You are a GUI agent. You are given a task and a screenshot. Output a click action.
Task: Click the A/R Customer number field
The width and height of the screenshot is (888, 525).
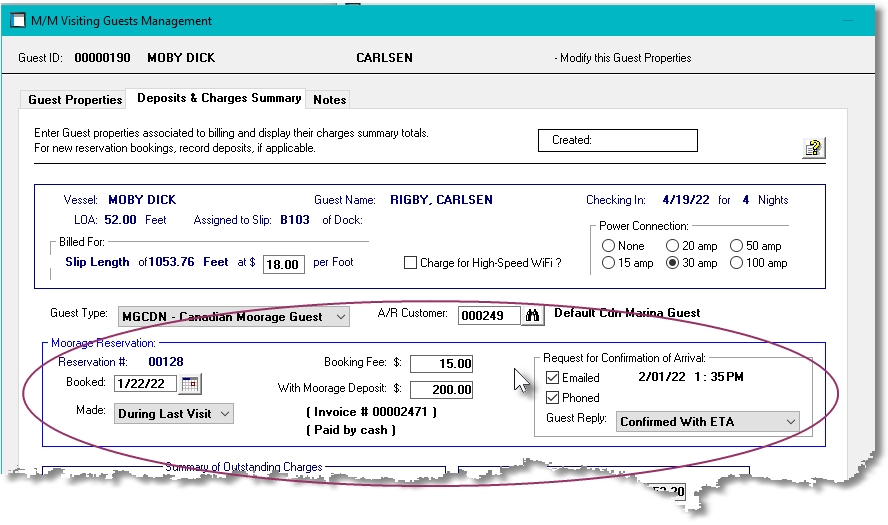tap(489, 315)
